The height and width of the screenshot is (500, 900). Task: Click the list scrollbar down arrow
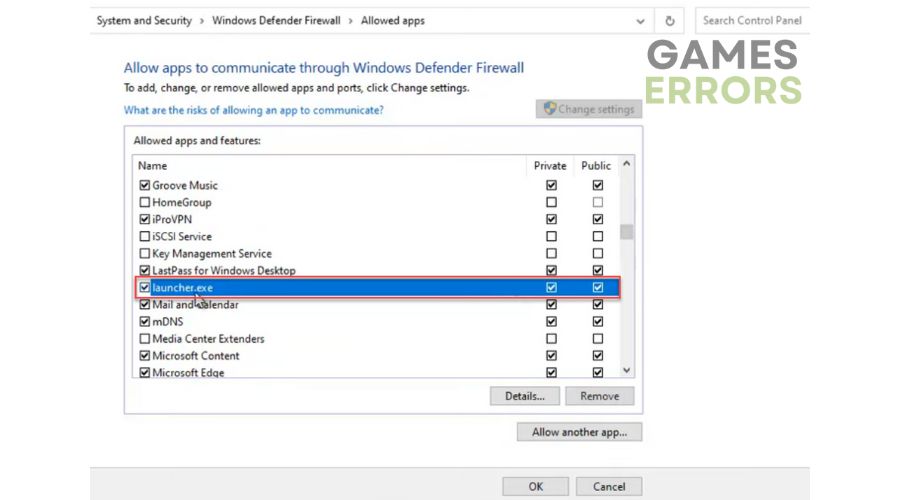tap(626, 370)
